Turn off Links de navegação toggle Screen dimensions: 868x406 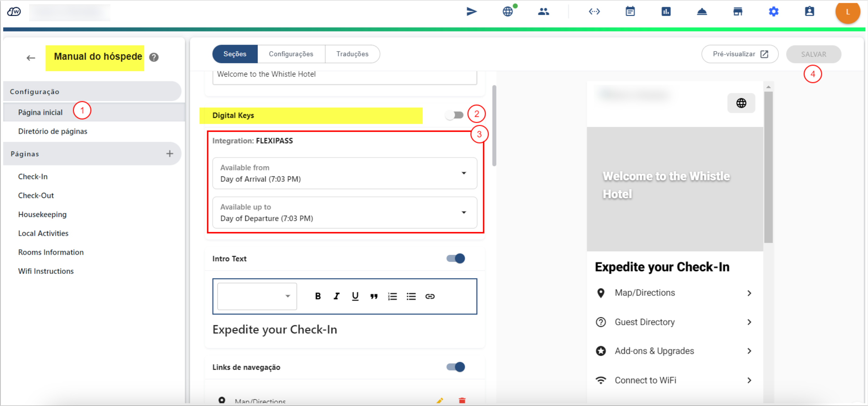(456, 367)
